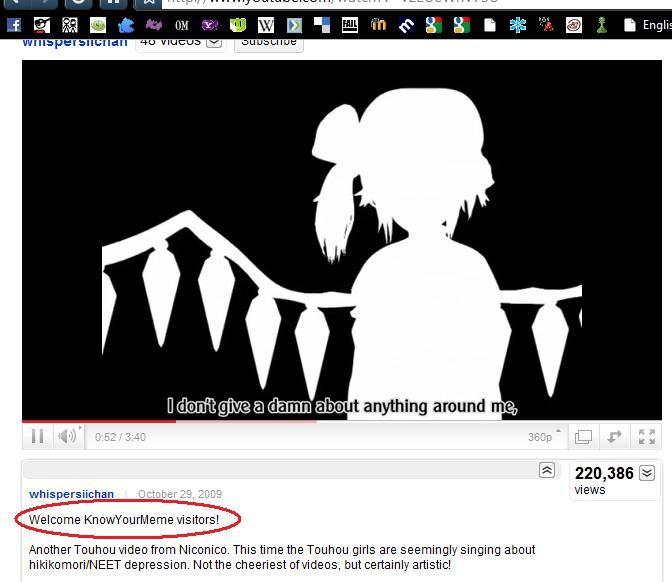Open the 48 videos dropdown
Viewport: 672px width, 582px height.
[181, 42]
